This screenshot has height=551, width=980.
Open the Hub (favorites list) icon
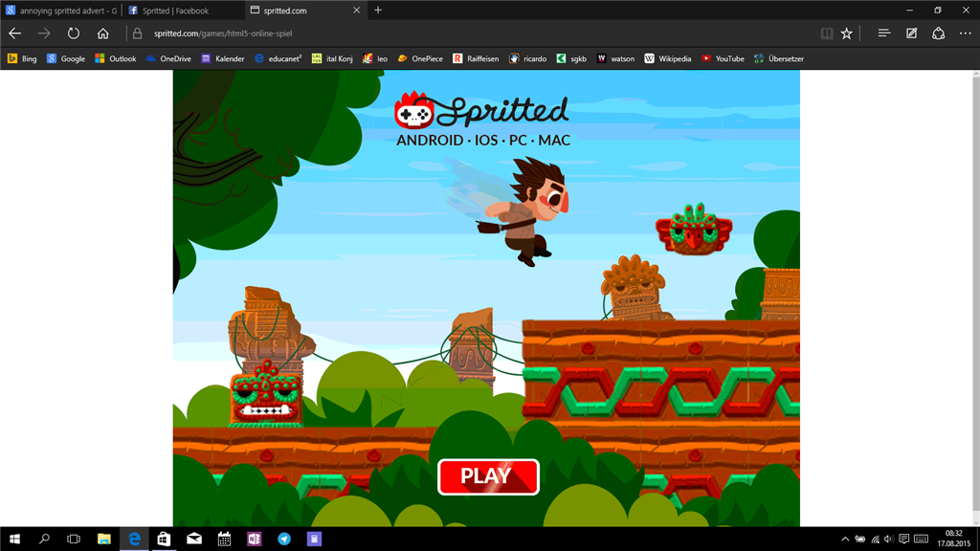[883, 33]
